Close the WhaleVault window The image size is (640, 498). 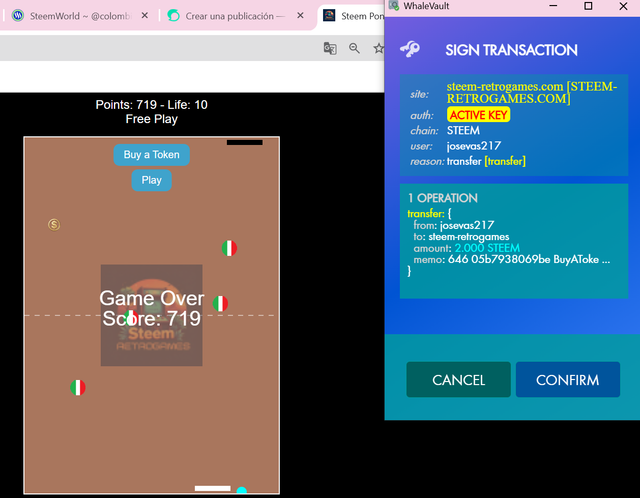623,6
